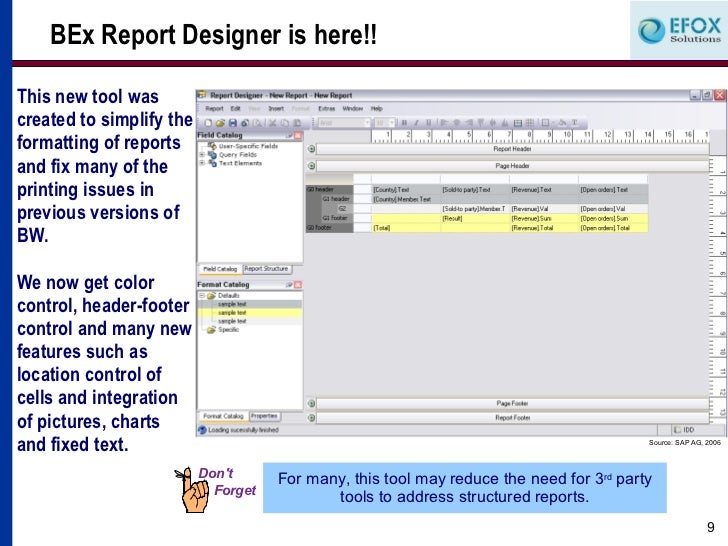The width and height of the screenshot is (728, 546).
Task: Collapse the Defaults tree node
Action: click(x=202, y=295)
